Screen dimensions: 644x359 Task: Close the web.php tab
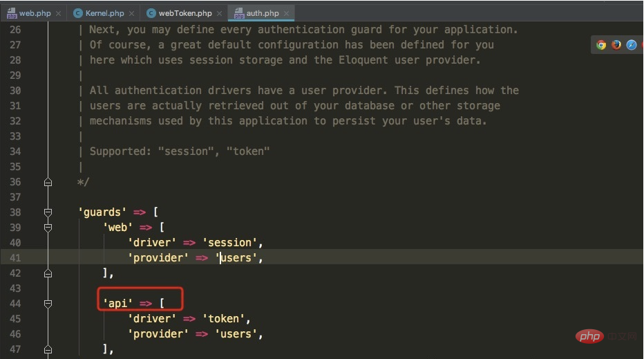pos(58,13)
